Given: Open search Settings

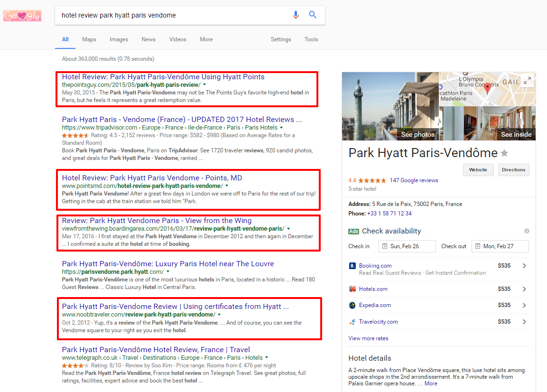Looking at the screenshot, I should point(281,39).
